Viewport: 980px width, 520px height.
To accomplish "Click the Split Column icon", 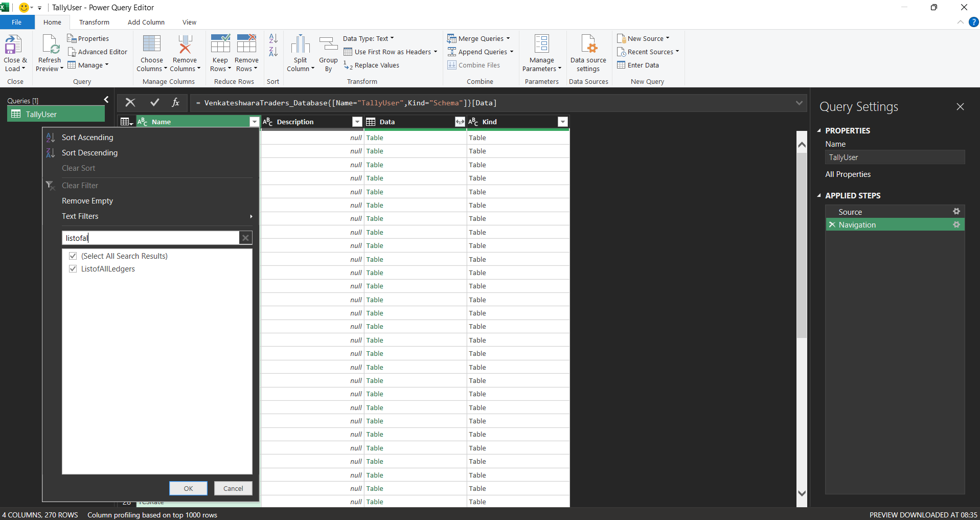I will (x=300, y=45).
